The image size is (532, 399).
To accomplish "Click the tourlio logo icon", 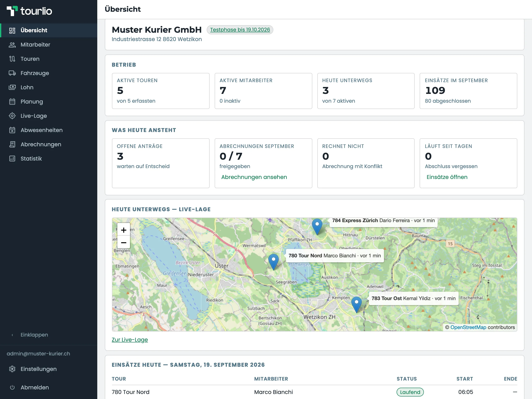I will [12, 11].
